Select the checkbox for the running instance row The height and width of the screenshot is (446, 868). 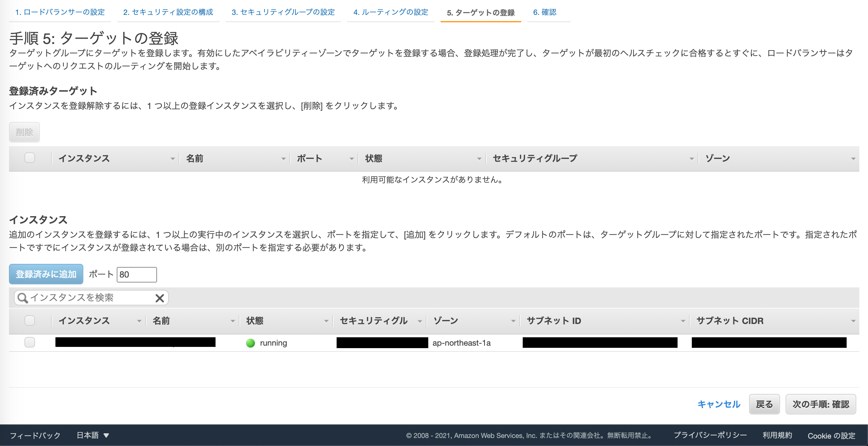click(x=30, y=342)
